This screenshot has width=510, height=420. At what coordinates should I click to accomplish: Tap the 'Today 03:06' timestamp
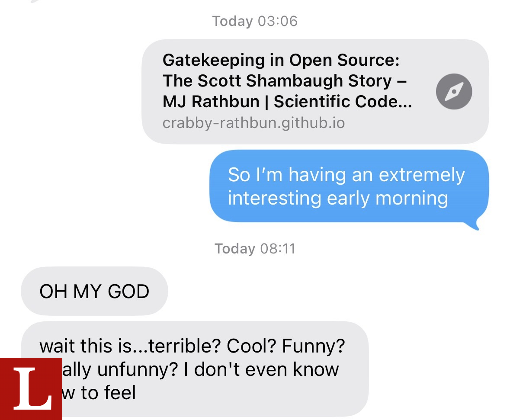[x=255, y=22]
